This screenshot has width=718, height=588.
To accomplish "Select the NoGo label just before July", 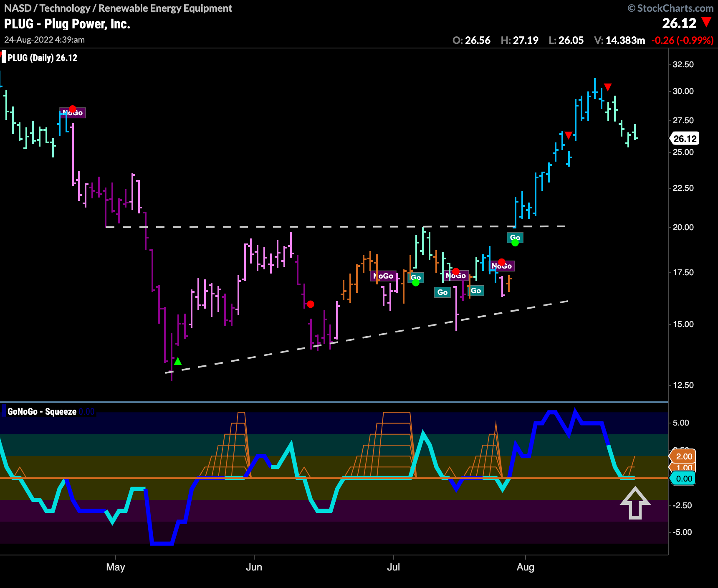I will [x=383, y=276].
